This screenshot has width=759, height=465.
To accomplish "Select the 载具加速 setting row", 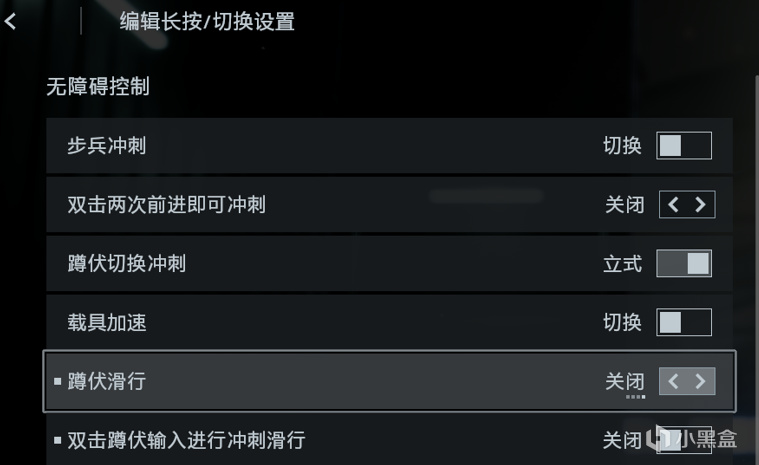I will click(x=300, y=322).
